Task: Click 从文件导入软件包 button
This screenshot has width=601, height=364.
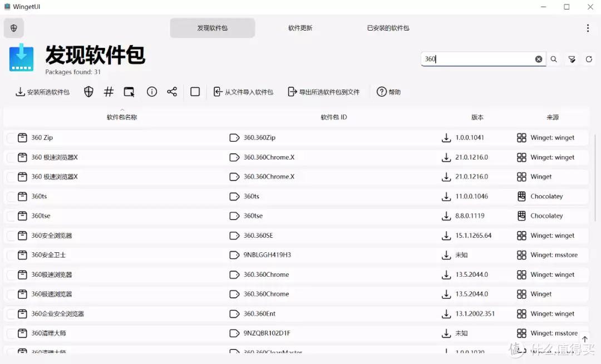Action: pyautogui.click(x=243, y=92)
